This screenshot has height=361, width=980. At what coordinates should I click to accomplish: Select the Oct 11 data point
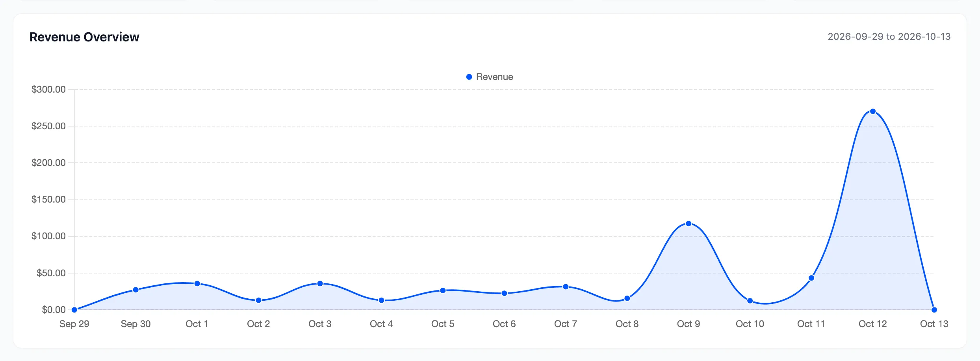click(811, 278)
